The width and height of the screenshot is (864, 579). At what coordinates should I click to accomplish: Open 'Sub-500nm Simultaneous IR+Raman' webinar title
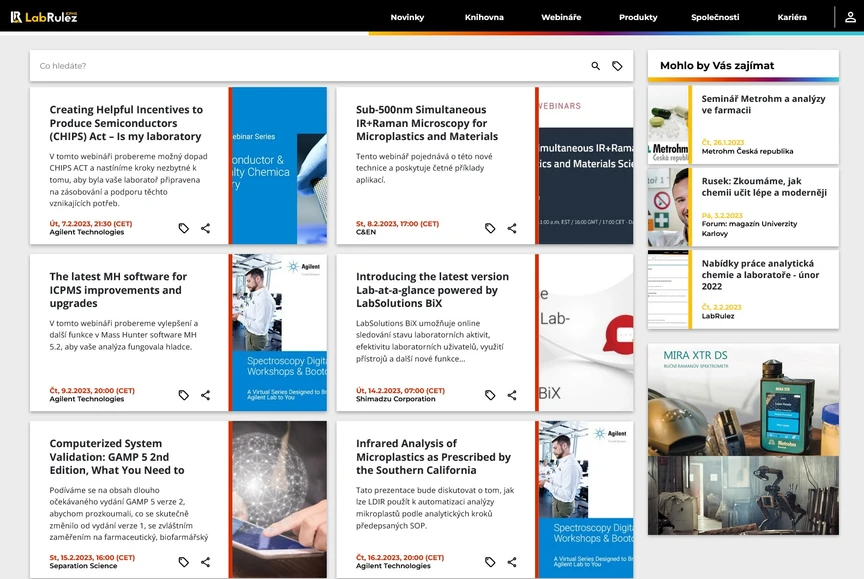coord(426,123)
